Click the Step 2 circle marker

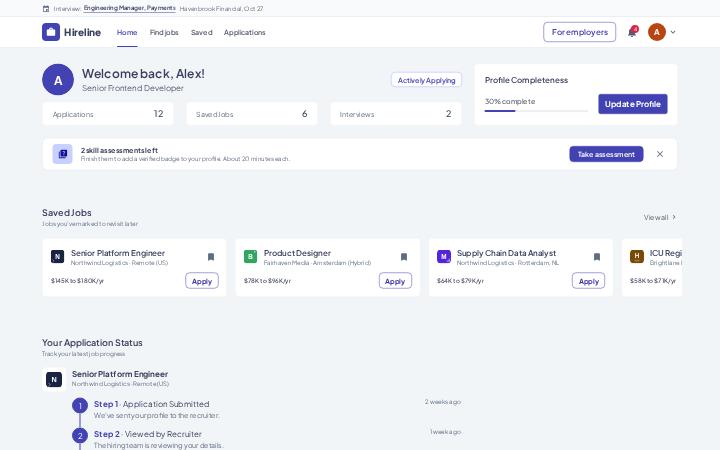80,436
